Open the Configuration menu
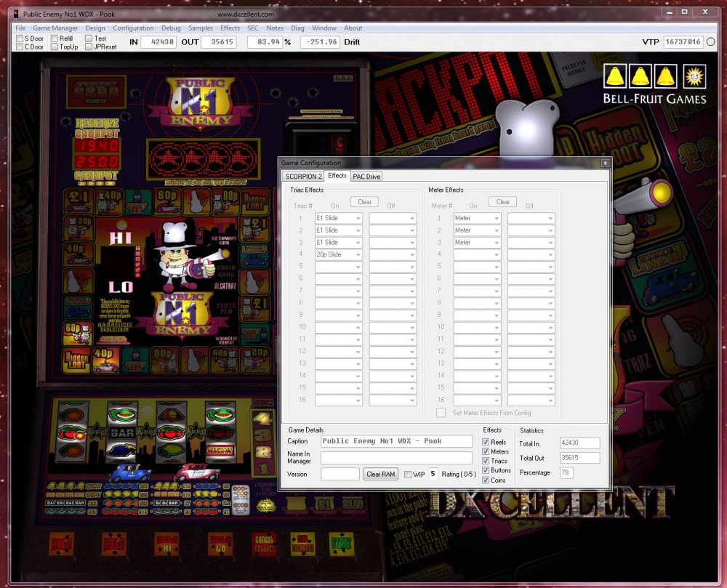Screen dimensions: 727x588 coord(133,28)
